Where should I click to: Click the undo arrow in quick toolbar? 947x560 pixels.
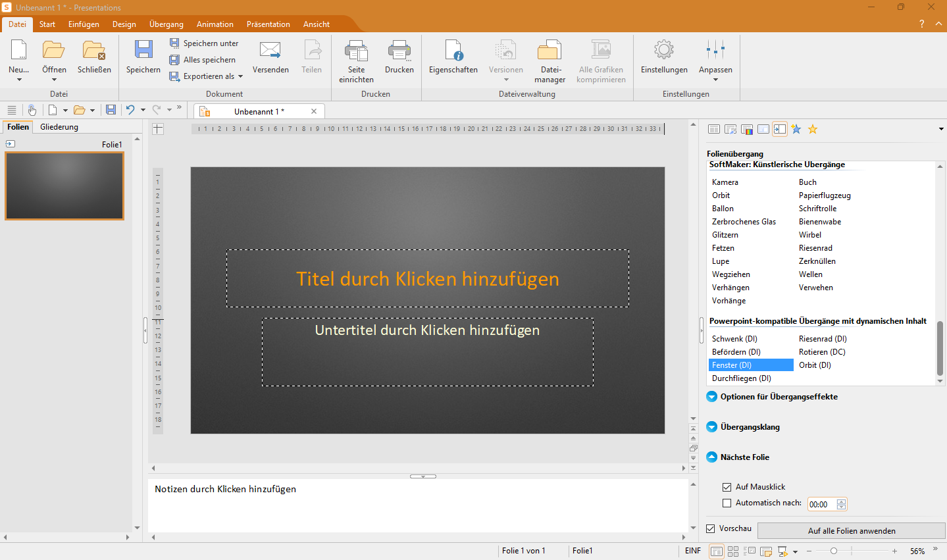[x=130, y=110]
